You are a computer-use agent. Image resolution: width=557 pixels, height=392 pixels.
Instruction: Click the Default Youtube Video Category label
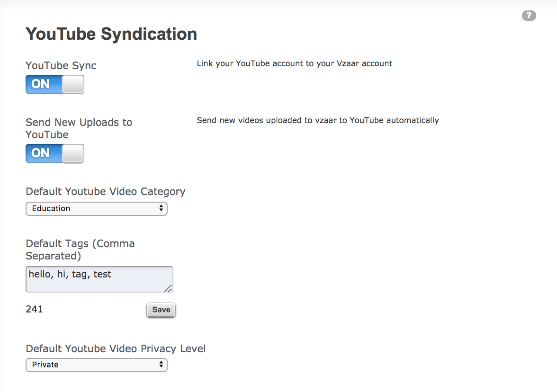[106, 192]
